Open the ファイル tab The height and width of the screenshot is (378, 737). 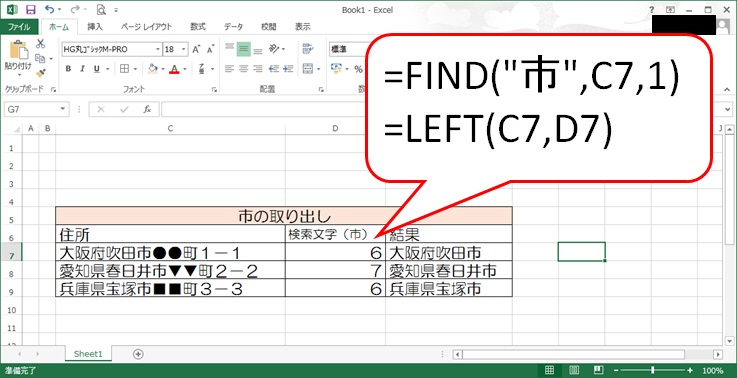pos(19,27)
